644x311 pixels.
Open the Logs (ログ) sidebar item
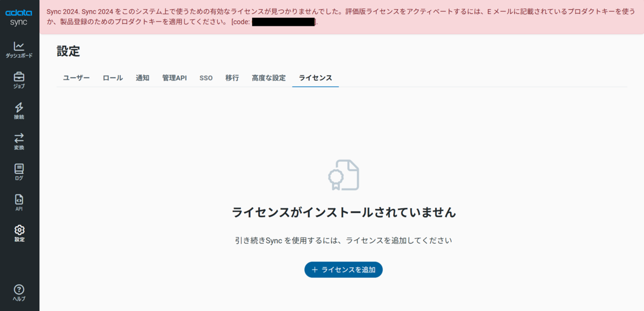coord(19,172)
